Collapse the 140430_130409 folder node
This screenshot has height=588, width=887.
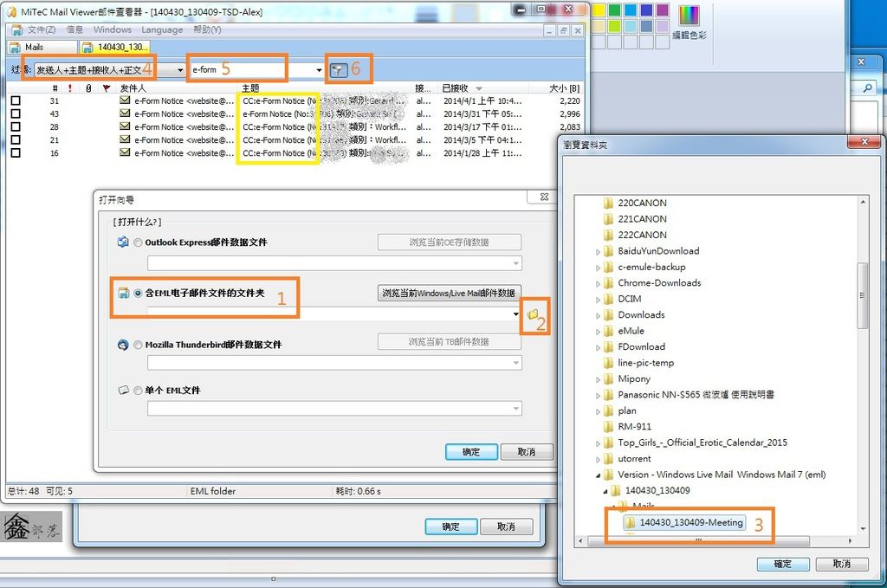[x=605, y=491]
